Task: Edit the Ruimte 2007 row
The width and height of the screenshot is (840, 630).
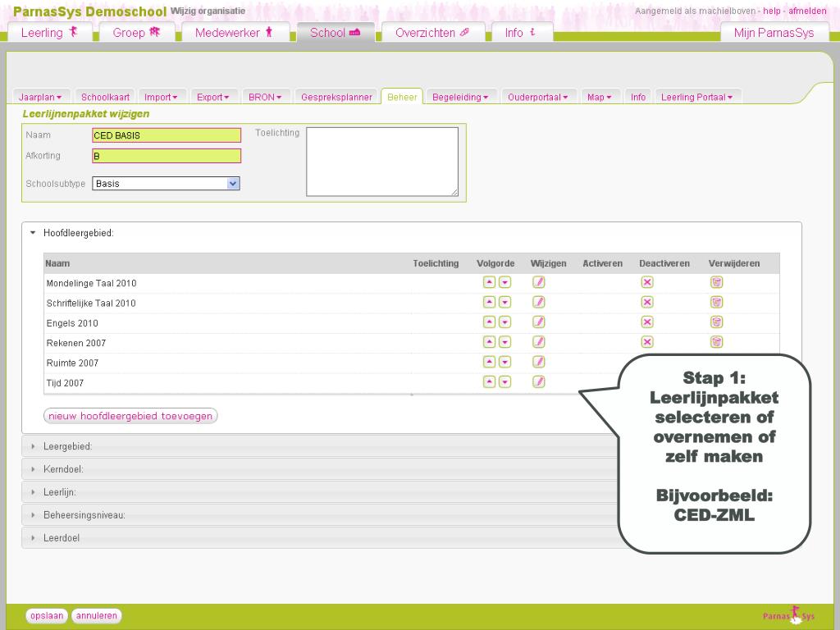Action: [538, 362]
